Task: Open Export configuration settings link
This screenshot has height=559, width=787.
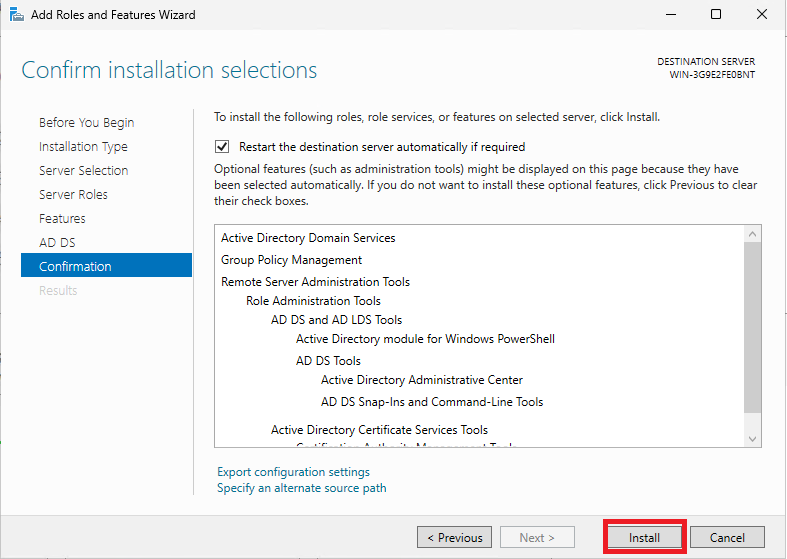Action: pos(293,472)
